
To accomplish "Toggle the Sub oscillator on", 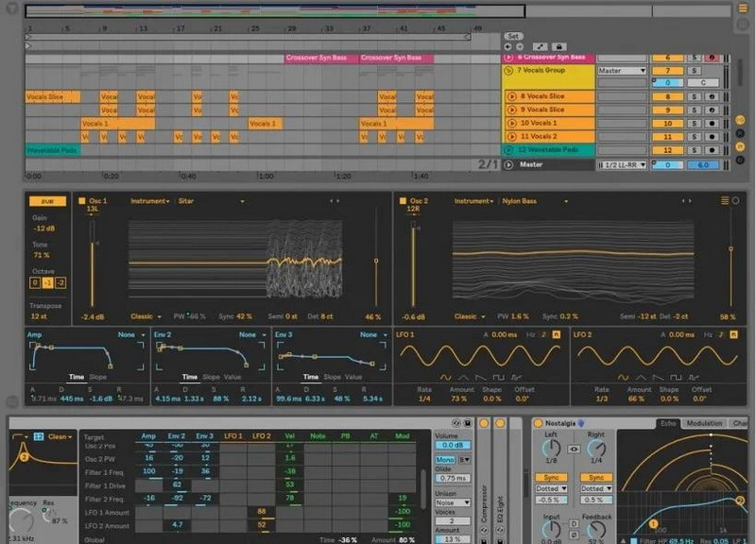I will (47, 201).
